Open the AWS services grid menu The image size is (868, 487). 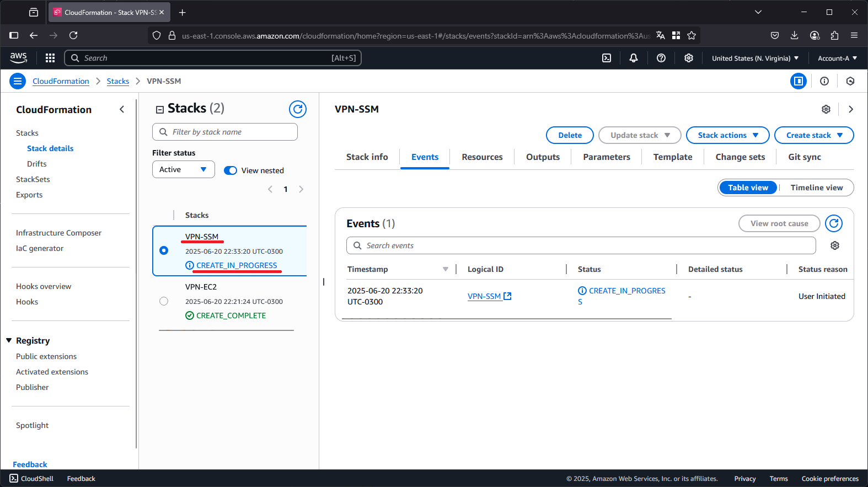50,58
